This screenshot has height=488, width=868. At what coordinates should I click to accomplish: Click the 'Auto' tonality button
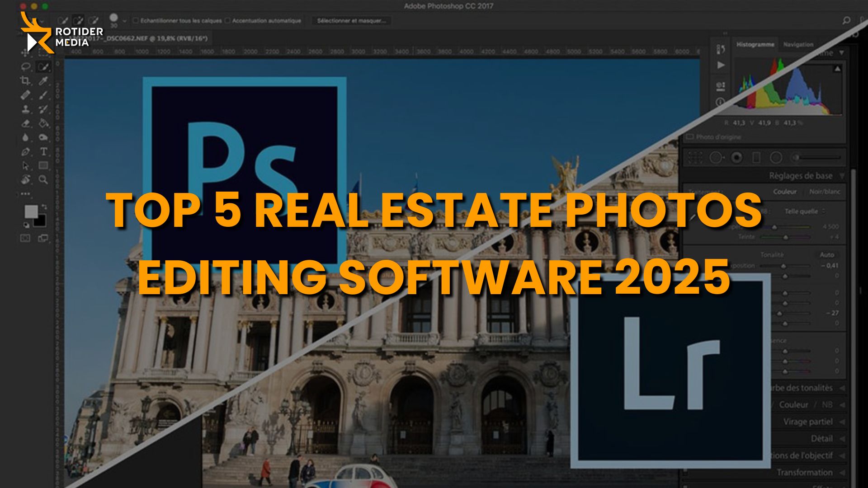pyautogui.click(x=827, y=255)
